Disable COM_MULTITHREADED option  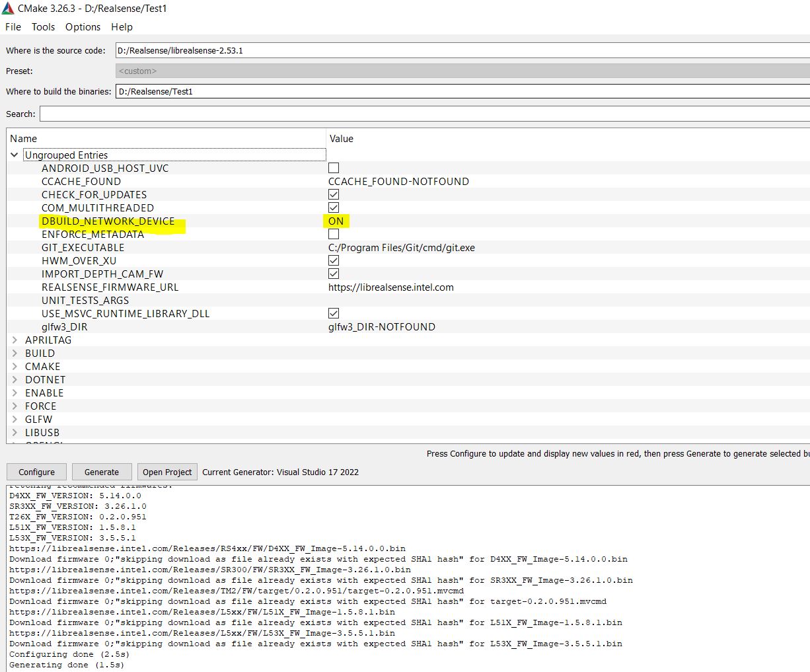point(334,207)
